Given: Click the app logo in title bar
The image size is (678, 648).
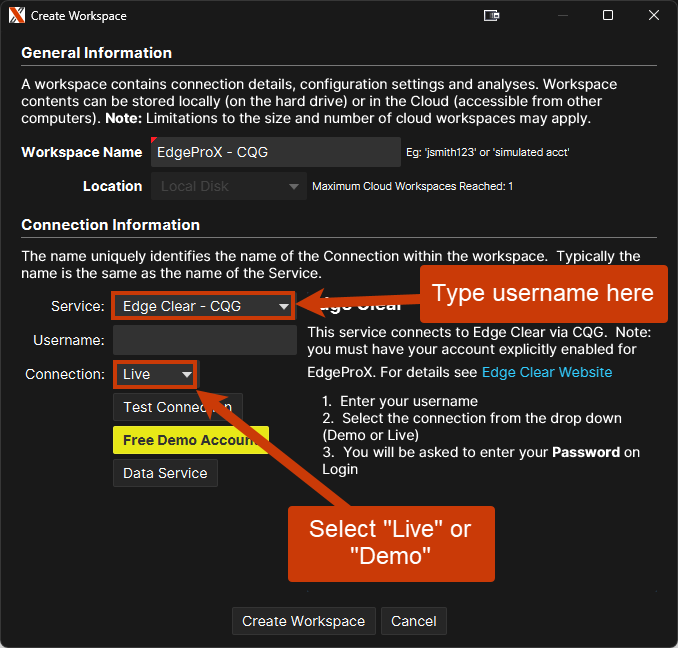Looking at the screenshot, I should tap(16, 16).
